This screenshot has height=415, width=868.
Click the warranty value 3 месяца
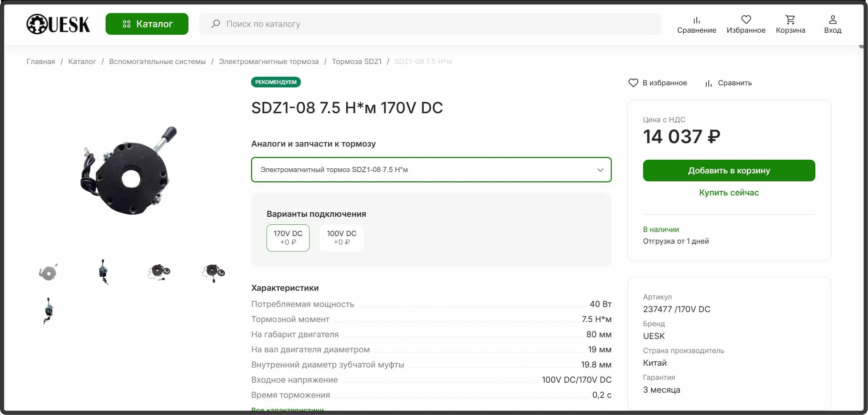click(x=662, y=390)
